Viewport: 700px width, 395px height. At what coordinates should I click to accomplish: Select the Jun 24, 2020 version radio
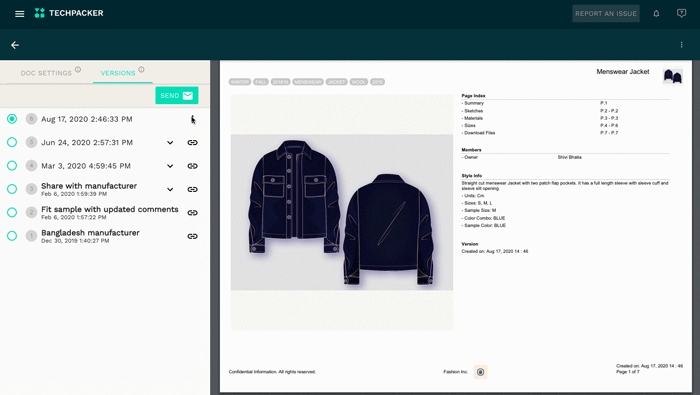tap(12, 142)
